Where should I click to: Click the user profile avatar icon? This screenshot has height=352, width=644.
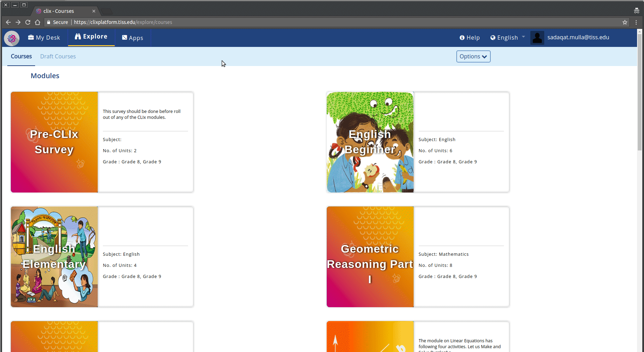coord(537,38)
